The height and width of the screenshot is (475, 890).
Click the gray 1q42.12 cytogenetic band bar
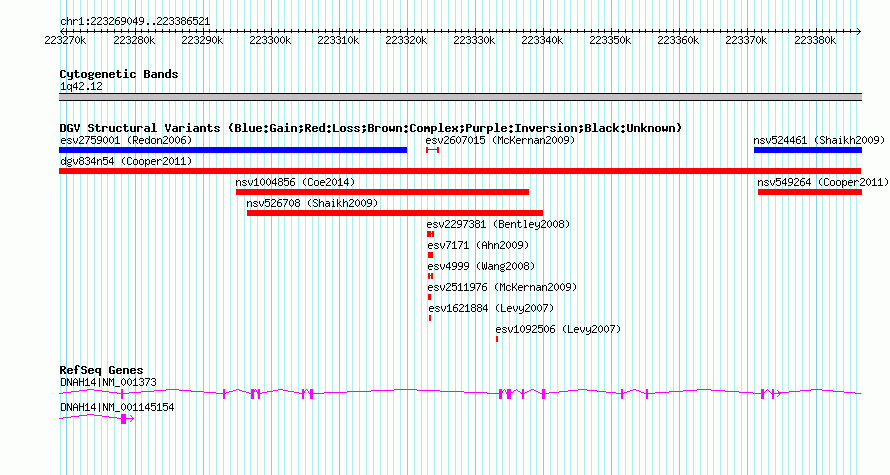[x=460, y=97]
